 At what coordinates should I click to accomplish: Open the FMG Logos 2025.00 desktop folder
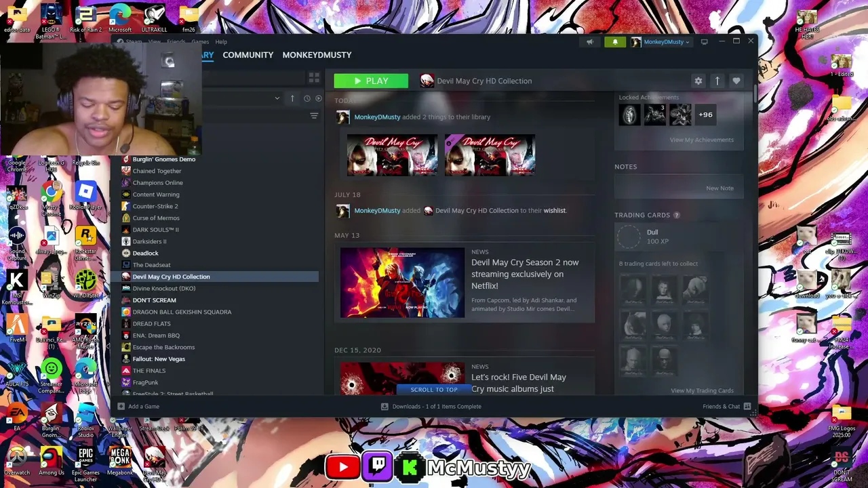(842, 422)
